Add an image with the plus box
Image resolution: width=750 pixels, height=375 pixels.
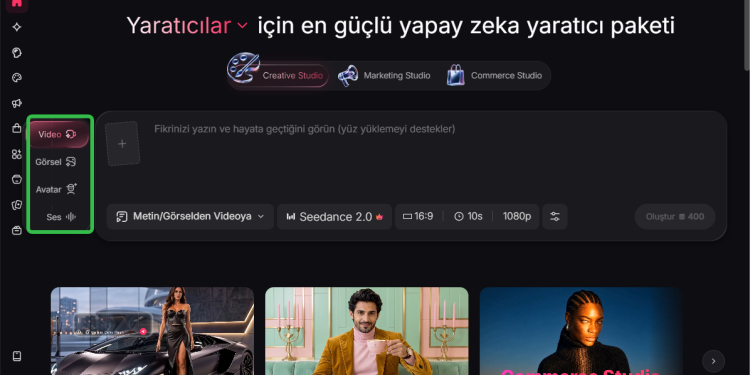(x=122, y=143)
